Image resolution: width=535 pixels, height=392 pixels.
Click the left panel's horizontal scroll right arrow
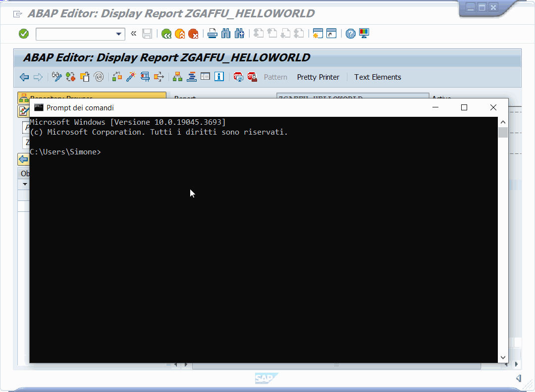pyautogui.click(x=186, y=364)
